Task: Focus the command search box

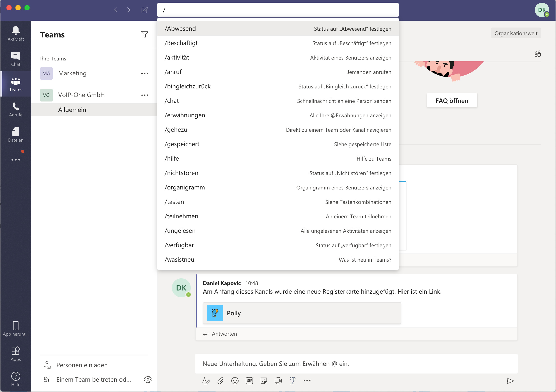Action: click(x=278, y=10)
